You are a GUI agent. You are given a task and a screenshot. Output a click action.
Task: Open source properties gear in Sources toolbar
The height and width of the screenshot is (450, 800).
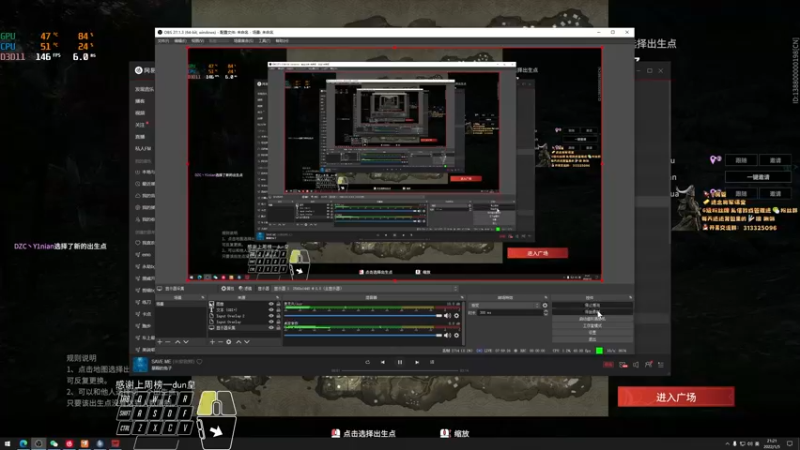click(x=229, y=342)
